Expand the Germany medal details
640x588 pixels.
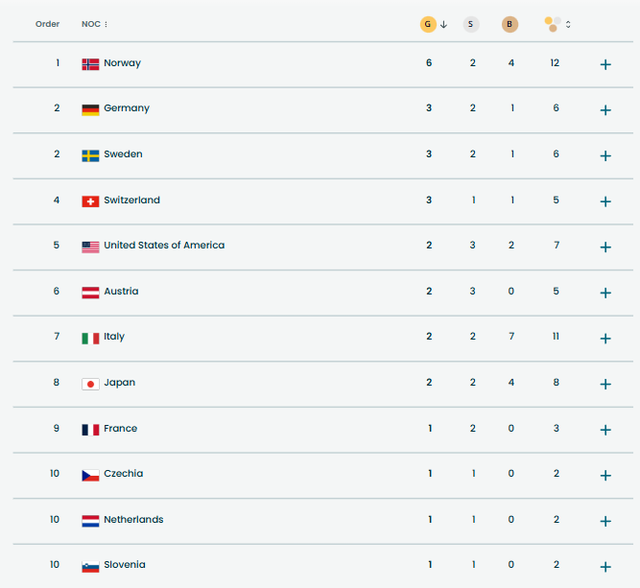pyautogui.click(x=605, y=110)
